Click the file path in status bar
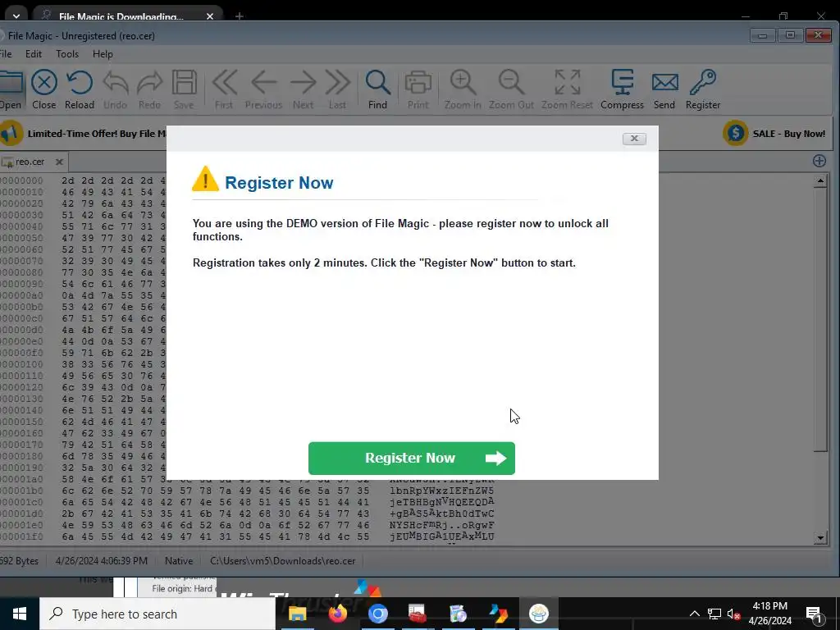The image size is (840, 630). pos(282,561)
